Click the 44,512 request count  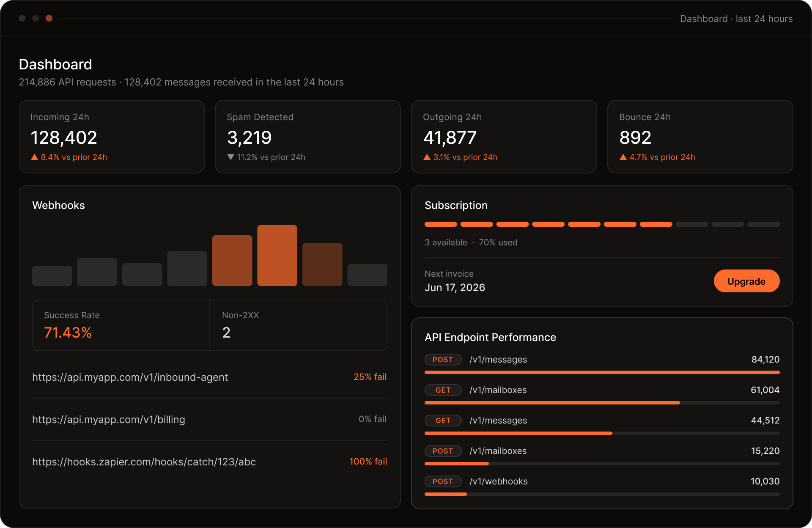765,421
